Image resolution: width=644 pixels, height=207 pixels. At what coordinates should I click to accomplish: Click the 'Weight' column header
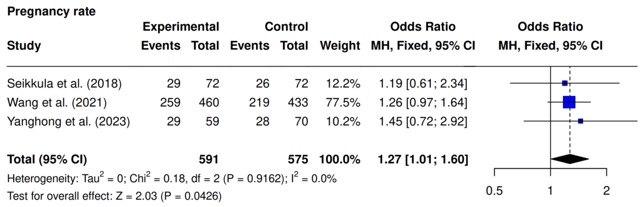(340, 46)
